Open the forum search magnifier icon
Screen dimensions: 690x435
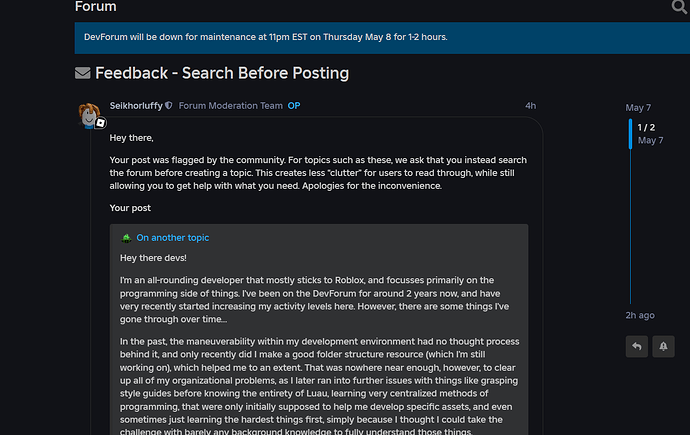click(x=680, y=8)
